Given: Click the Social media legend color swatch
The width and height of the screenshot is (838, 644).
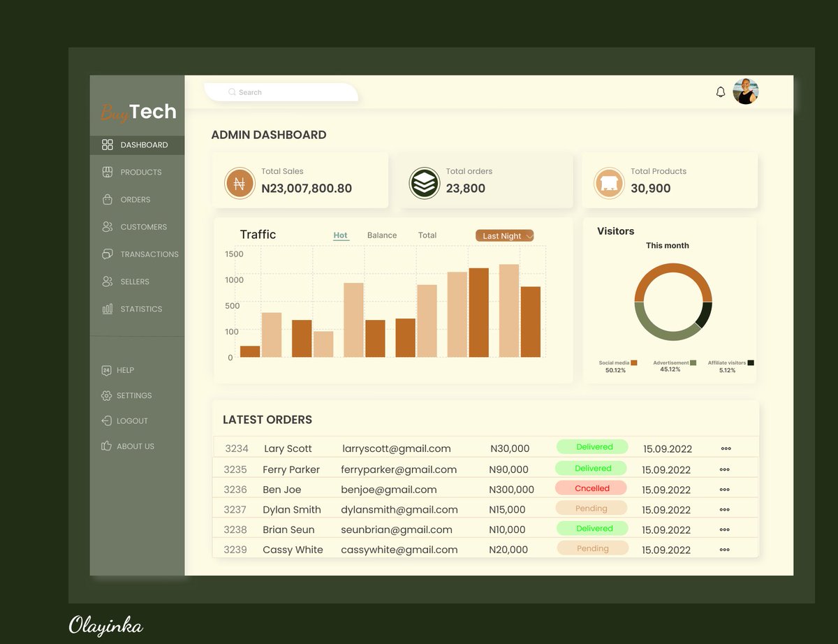Looking at the screenshot, I should click(635, 363).
